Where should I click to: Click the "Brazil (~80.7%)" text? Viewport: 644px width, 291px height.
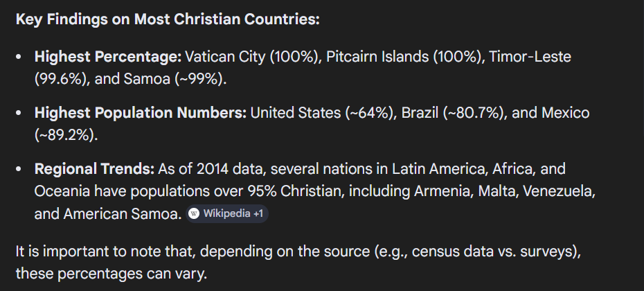click(450, 113)
